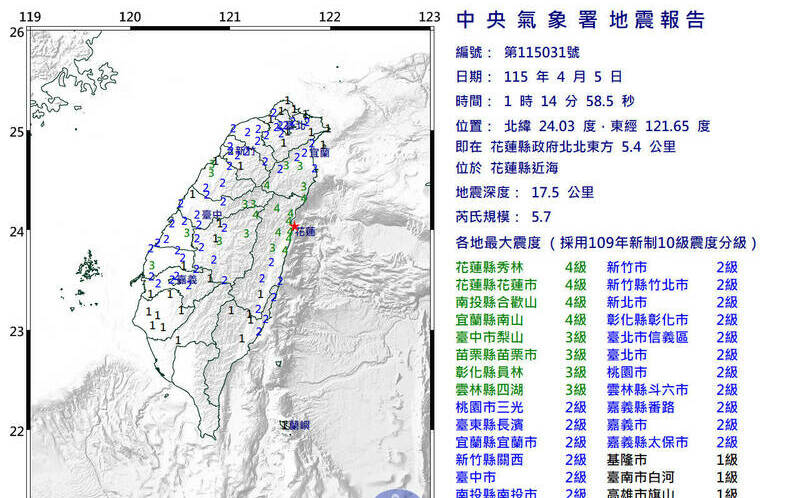Click the row 桃園市三光
The image size is (800, 498).
coord(521,407)
